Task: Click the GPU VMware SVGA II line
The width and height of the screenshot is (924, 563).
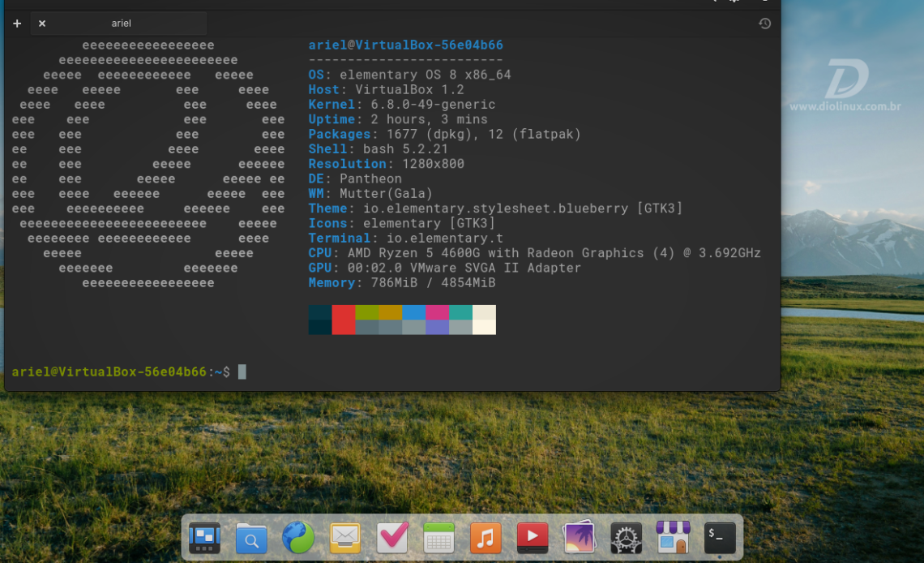Action: click(444, 268)
